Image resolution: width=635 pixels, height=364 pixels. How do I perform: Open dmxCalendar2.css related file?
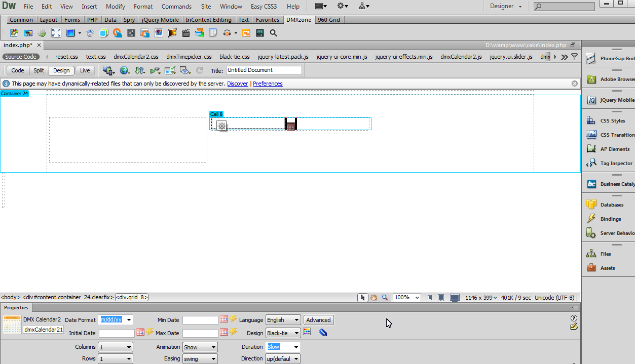click(x=136, y=57)
